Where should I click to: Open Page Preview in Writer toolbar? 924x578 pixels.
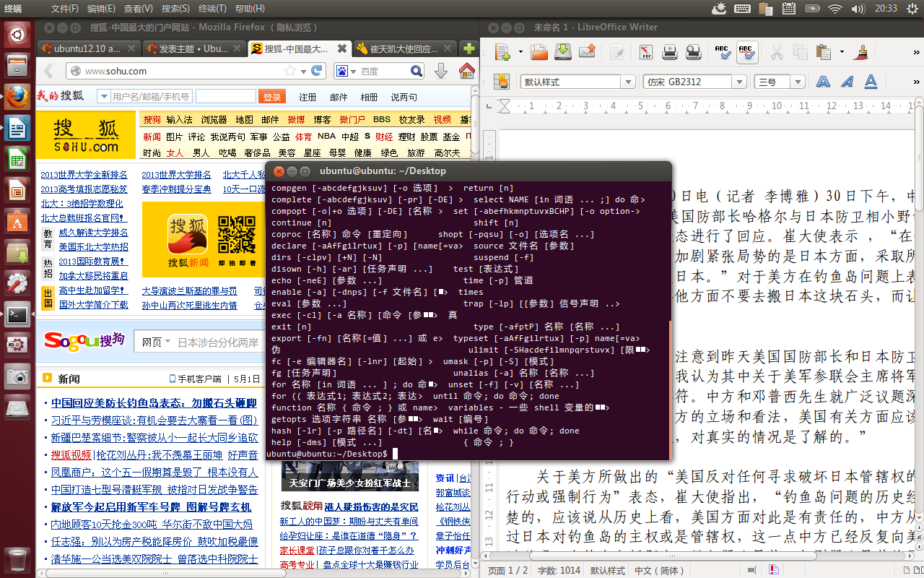click(693, 52)
